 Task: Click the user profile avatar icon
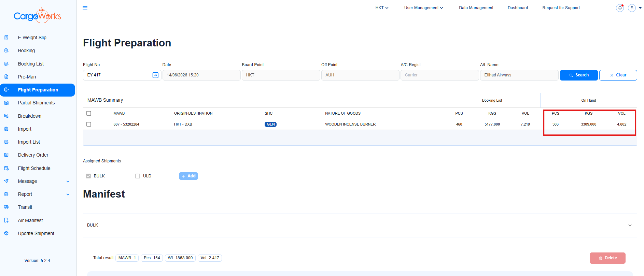(632, 8)
